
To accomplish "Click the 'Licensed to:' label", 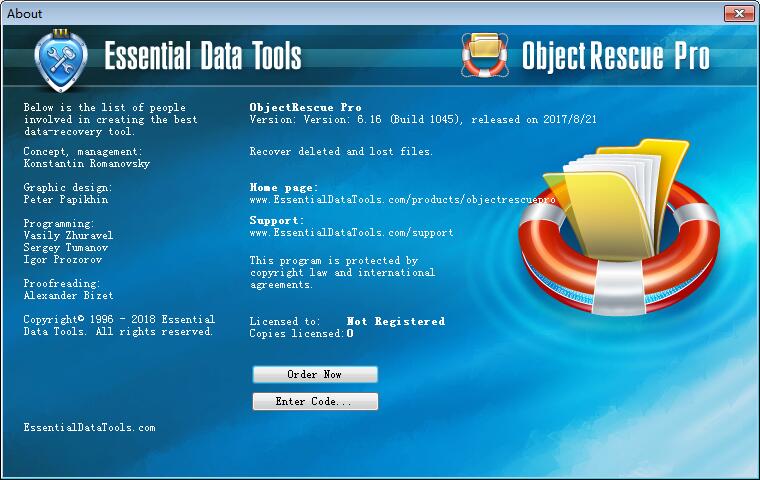I will (x=285, y=321).
